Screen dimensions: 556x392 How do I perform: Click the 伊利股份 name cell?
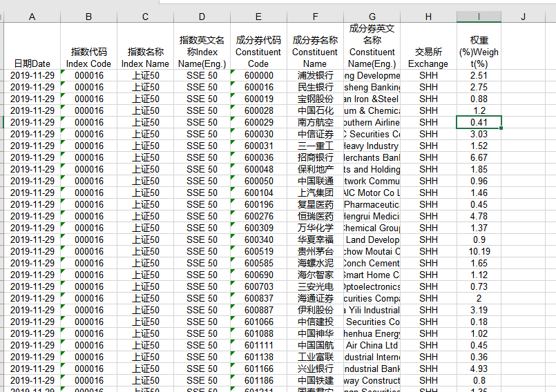tap(315, 310)
